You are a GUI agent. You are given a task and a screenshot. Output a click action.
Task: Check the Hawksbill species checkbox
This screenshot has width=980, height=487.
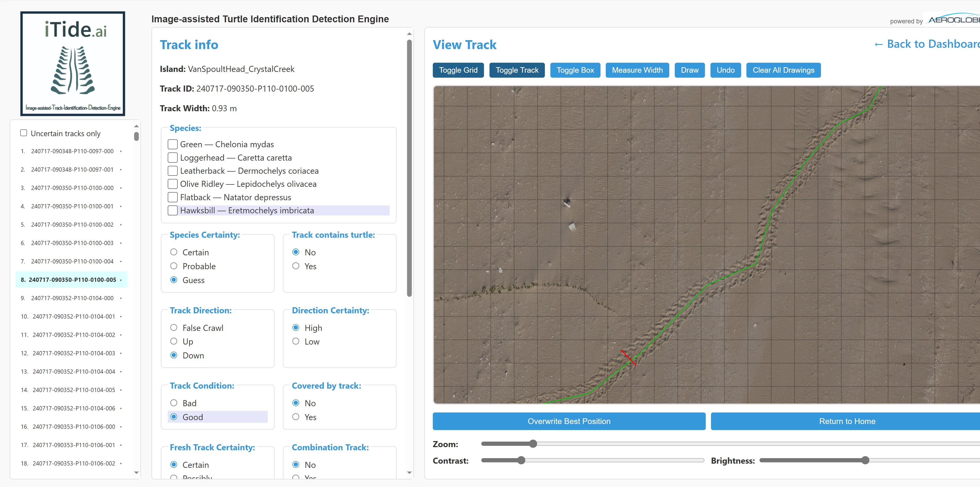click(x=173, y=210)
